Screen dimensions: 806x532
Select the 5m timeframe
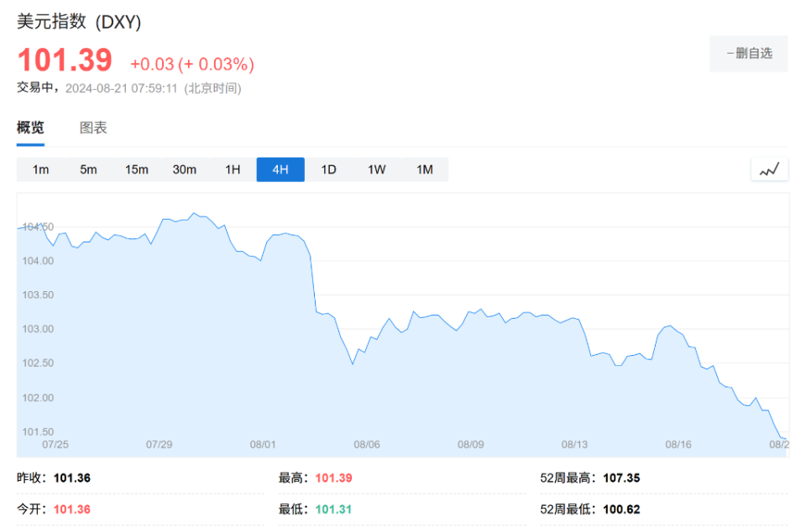coord(88,170)
